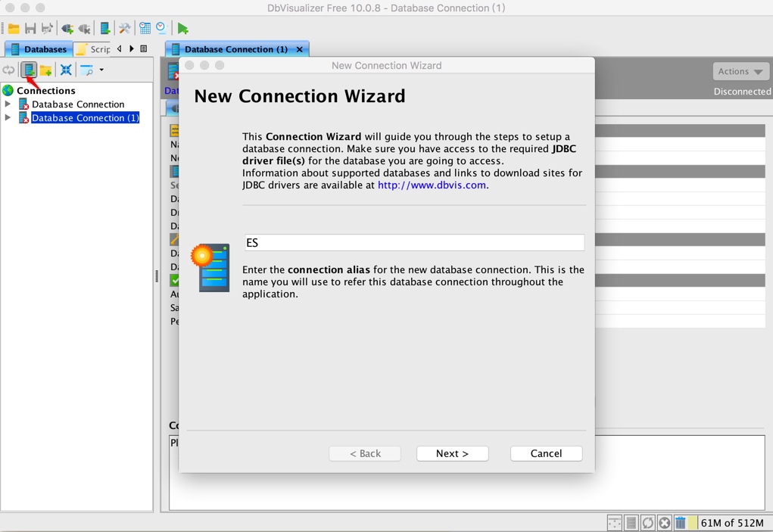The image size is (773, 532).
Task: Open the http://www.dbvis.com link
Action: pos(432,185)
